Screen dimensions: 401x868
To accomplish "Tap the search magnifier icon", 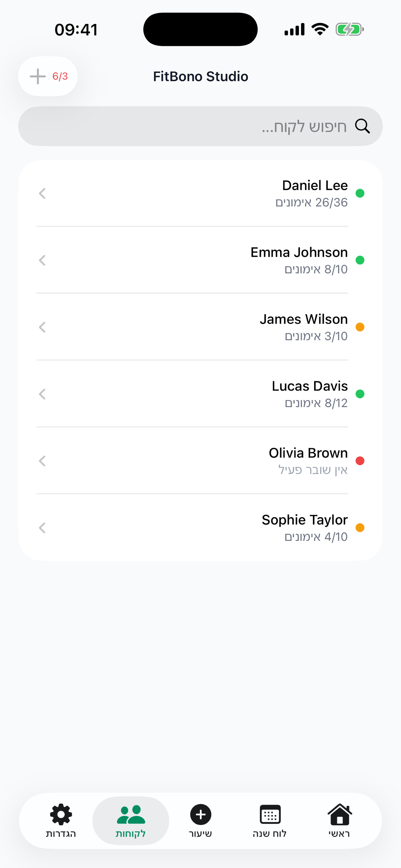I will pyautogui.click(x=362, y=126).
